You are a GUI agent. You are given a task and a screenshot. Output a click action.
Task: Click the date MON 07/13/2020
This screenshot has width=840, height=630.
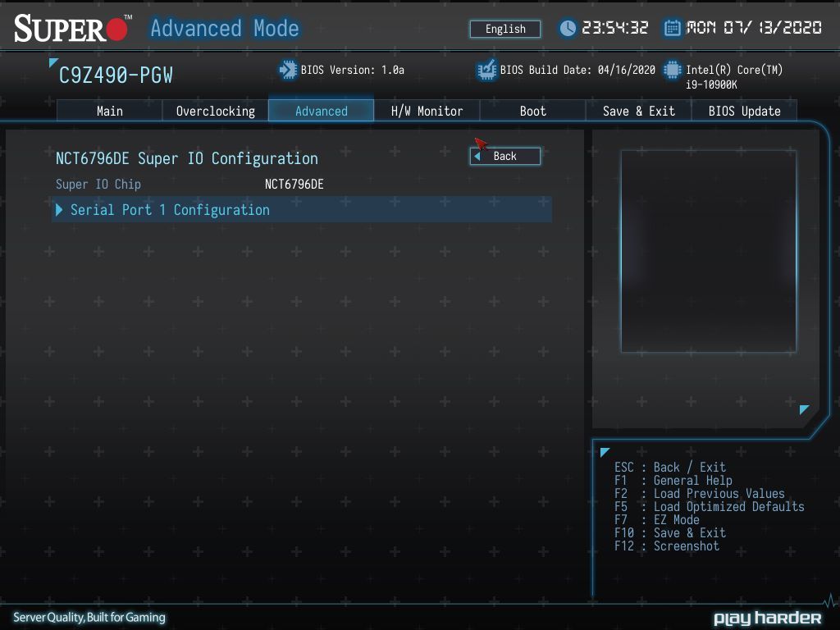755,28
